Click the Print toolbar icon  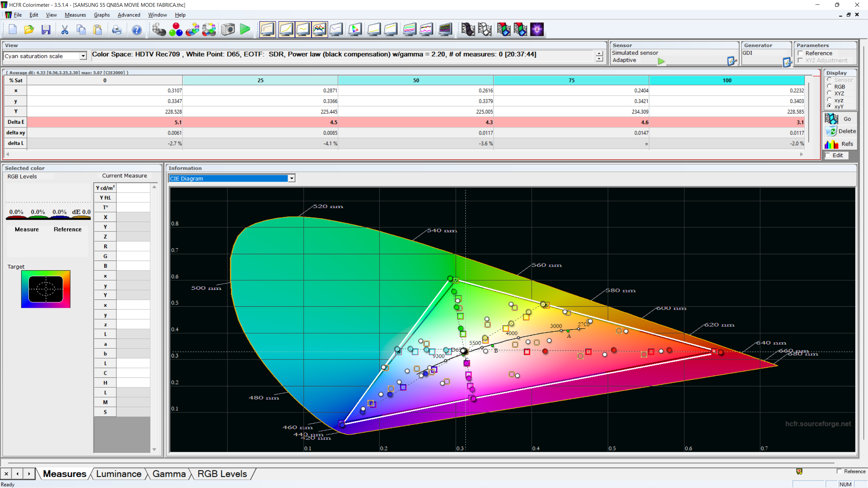point(117,30)
